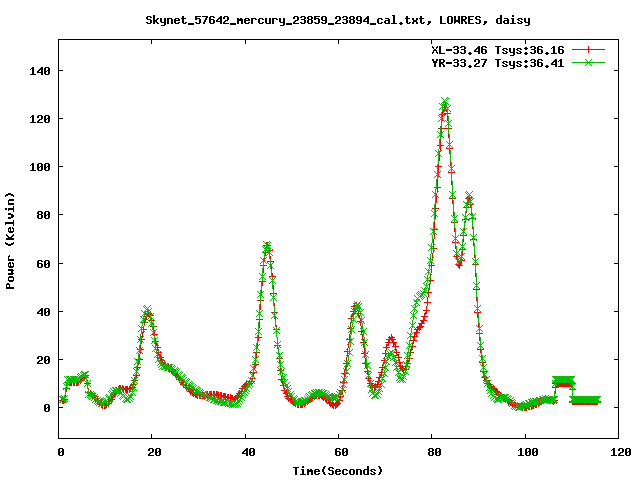Image resolution: width=640 pixels, height=480 pixels.
Task: Click the x-axis tick label 120
Action: tap(621, 452)
